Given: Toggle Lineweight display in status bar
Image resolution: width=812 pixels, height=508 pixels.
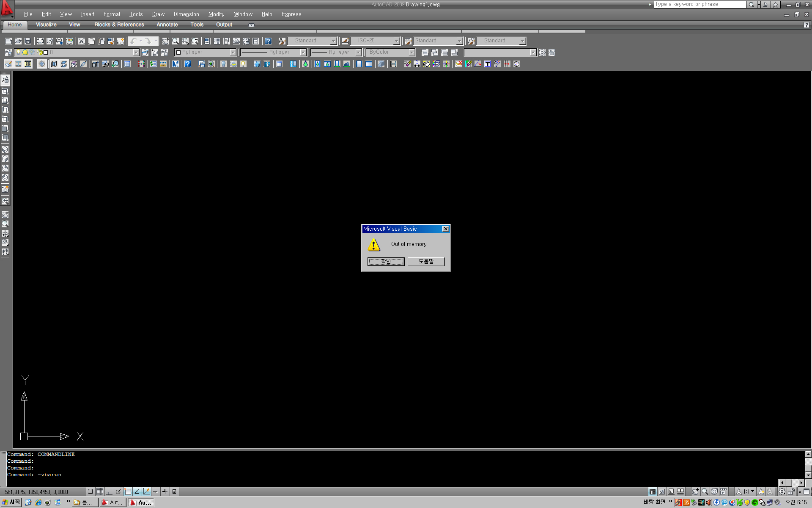Looking at the screenshot, I should 165,491.
